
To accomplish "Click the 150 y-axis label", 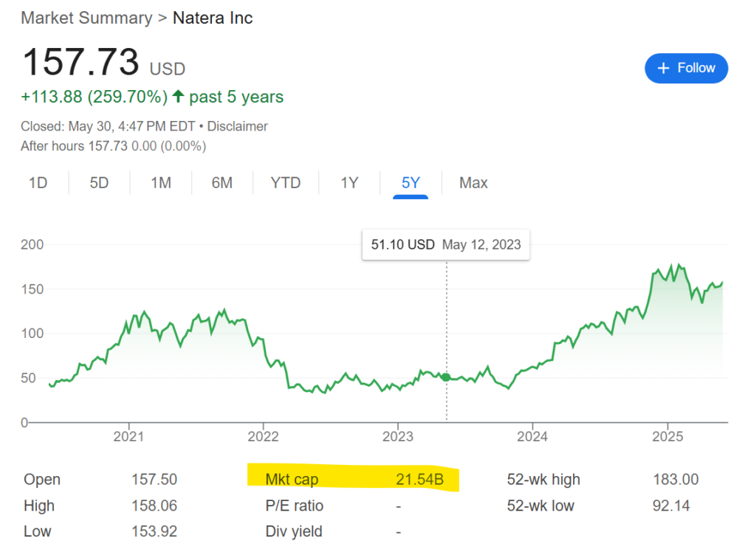I will 32,289.
